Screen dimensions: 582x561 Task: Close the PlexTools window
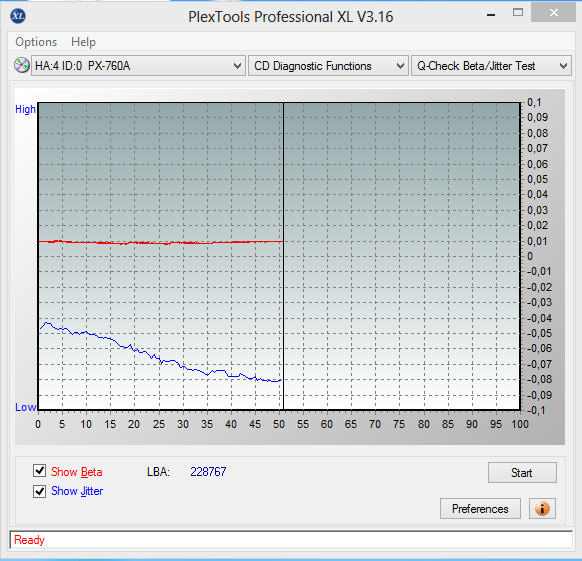(553, 13)
